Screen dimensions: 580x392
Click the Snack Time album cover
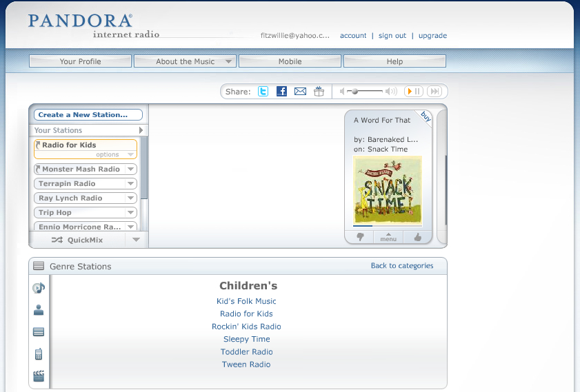tap(388, 189)
